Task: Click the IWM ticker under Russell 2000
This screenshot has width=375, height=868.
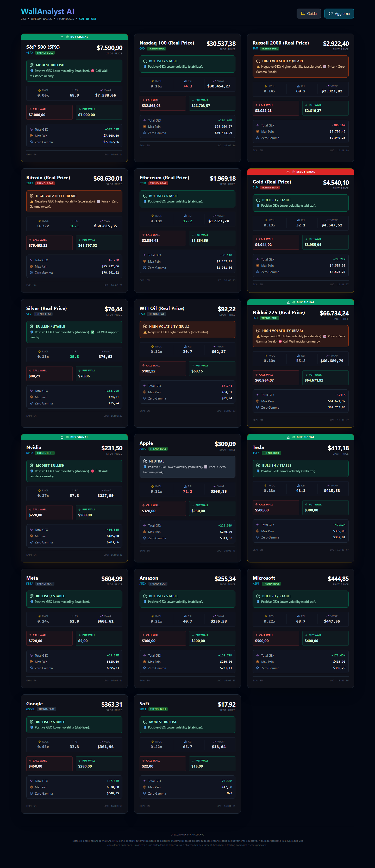Action: pos(255,48)
